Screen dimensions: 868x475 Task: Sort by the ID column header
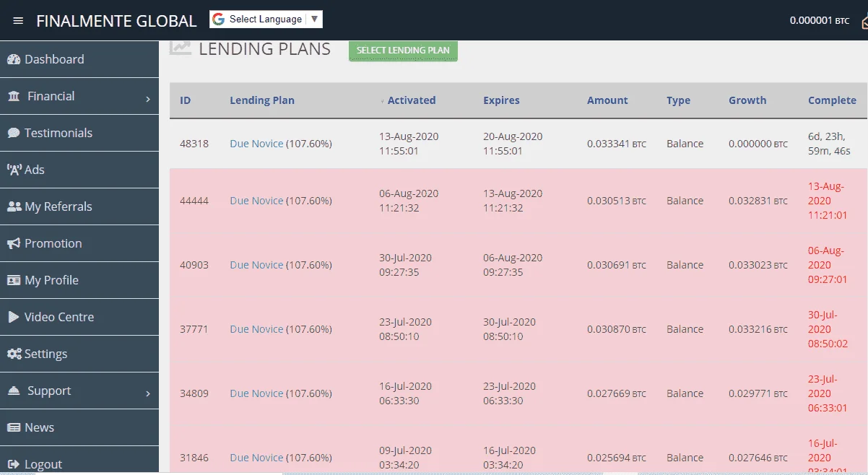pos(186,100)
